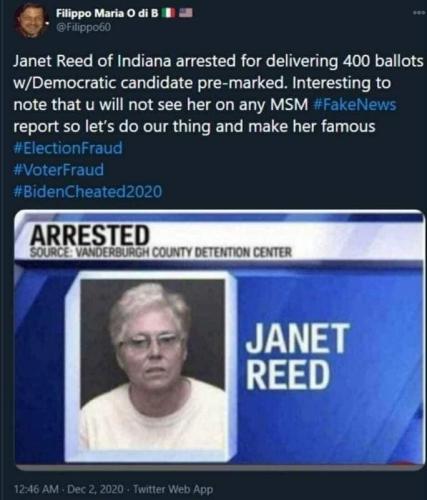
Task: Open the #ElectionFraud hashtag
Action: (68, 148)
